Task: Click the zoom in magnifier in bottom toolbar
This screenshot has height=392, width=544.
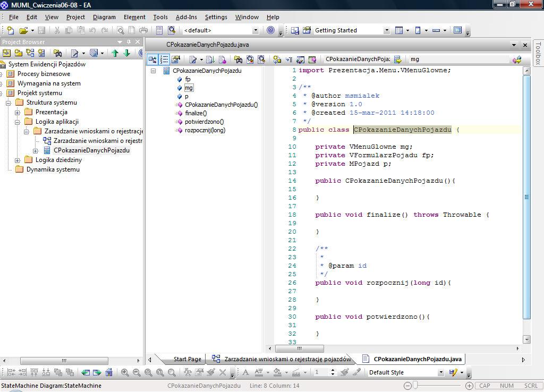Action: [125, 372]
